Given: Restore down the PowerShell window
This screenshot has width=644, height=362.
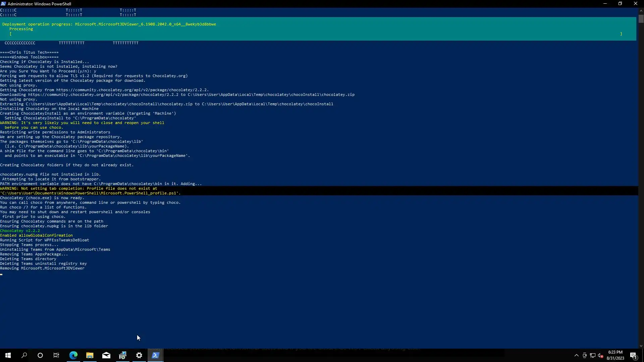Looking at the screenshot, I should pyautogui.click(x=620, y=4).
